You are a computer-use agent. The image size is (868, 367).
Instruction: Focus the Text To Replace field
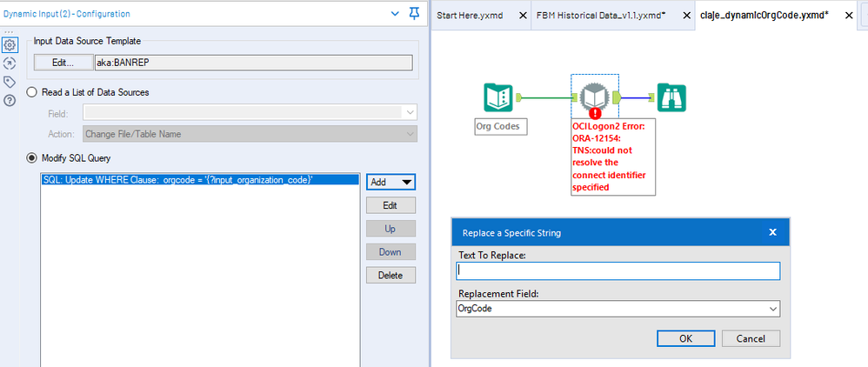618,270
